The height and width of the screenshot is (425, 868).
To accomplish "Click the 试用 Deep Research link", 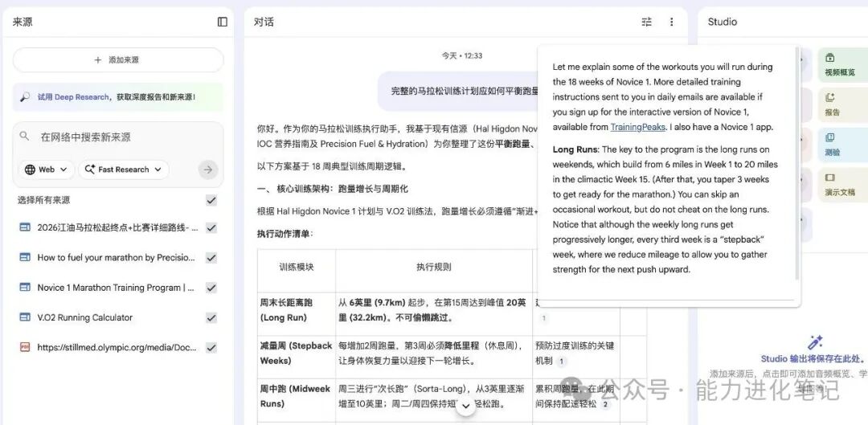I will click(73, 97).
